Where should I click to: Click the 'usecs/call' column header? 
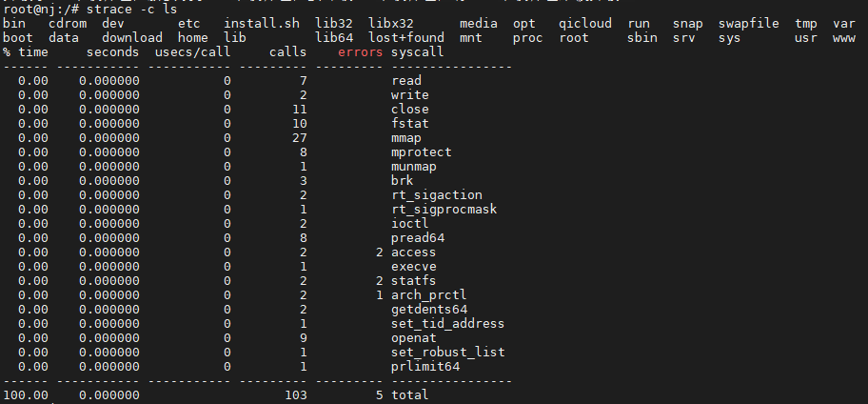click(192, 52)
